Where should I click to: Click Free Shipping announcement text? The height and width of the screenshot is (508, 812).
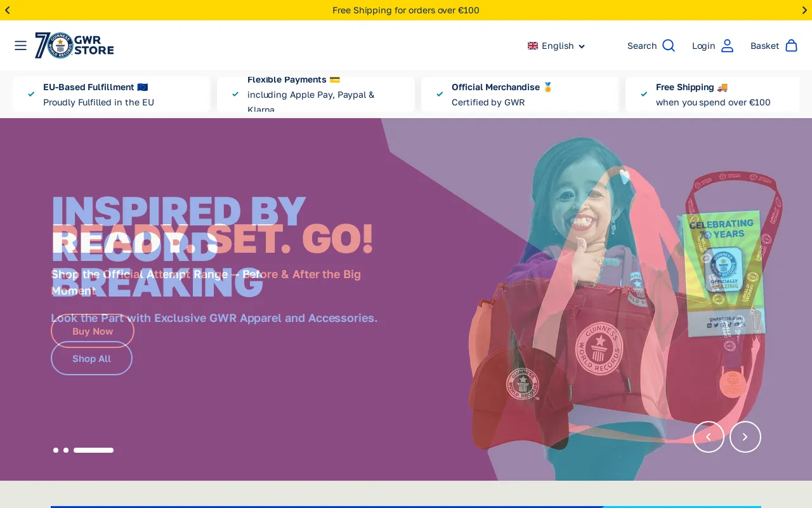tap(406, 10)
